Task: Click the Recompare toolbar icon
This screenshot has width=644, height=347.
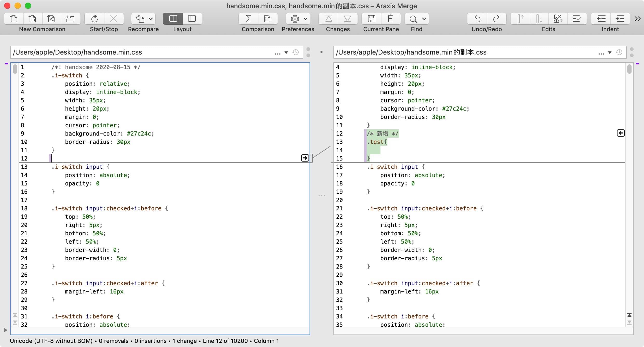Action: pos(140,19)
